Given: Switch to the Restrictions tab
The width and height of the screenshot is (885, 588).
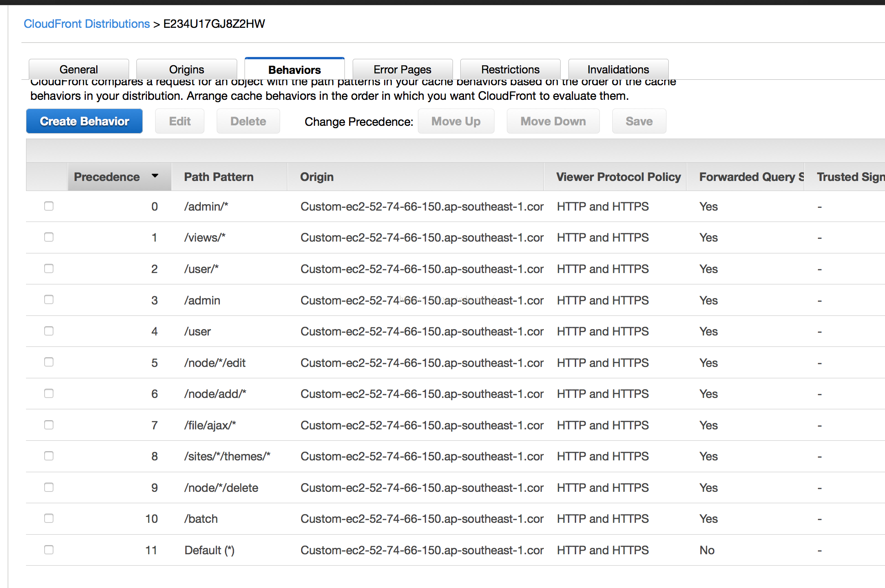Looking at the screenshot, I should coord(510,69).
